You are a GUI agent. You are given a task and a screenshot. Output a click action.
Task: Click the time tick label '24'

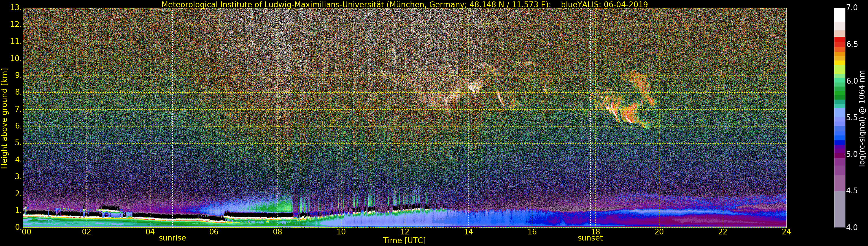click(786, 232)
